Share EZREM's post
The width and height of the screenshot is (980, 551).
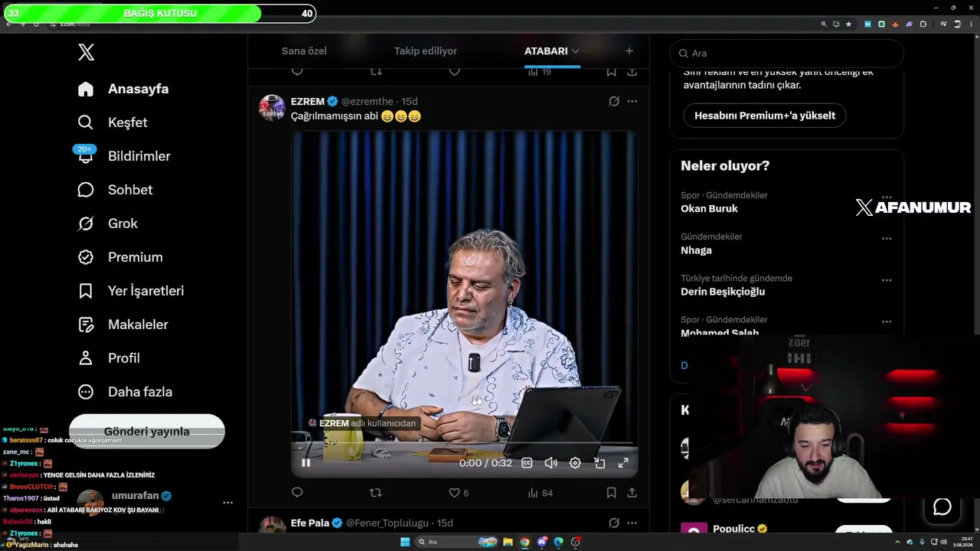point(632,493)
